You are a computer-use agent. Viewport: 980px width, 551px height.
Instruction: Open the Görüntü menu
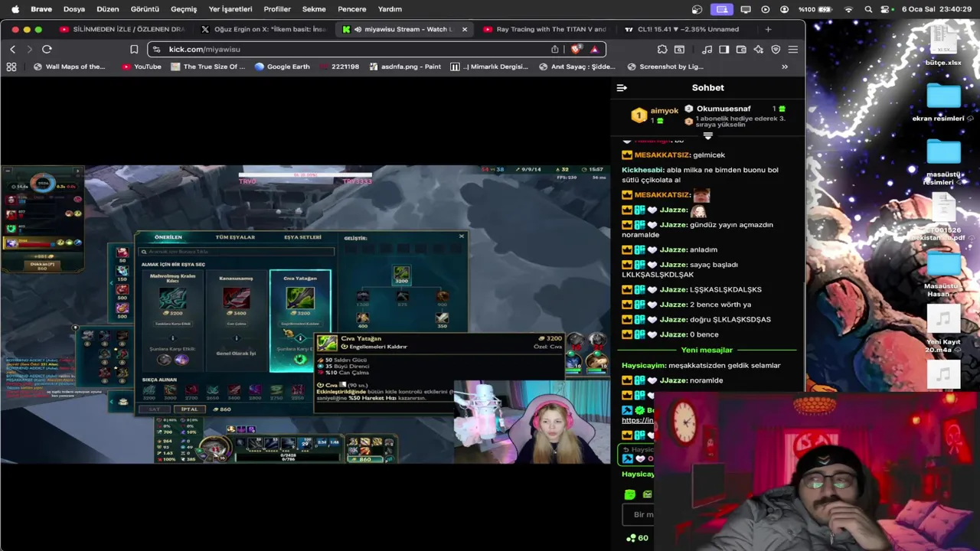145,9
